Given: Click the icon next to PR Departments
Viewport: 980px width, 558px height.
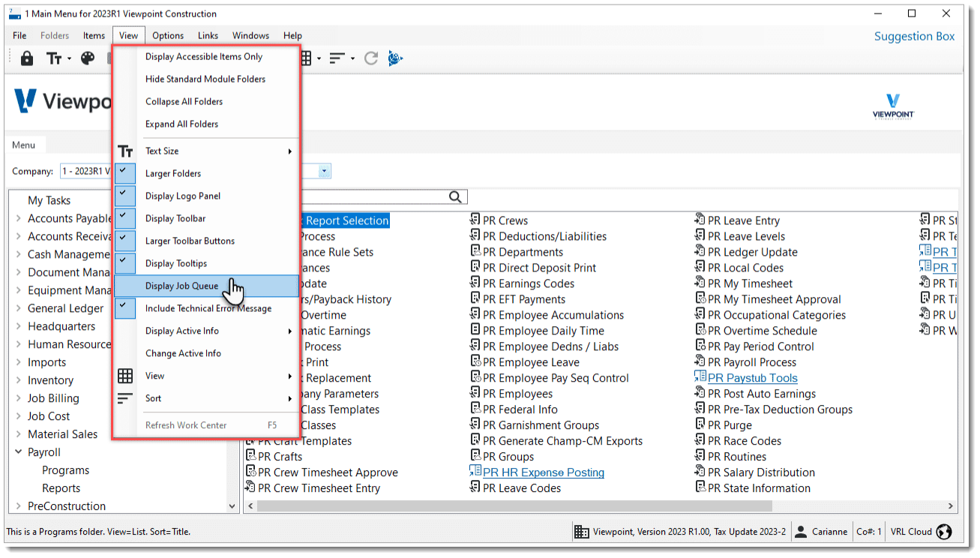Looking at the screenshot, I should 475,251.
